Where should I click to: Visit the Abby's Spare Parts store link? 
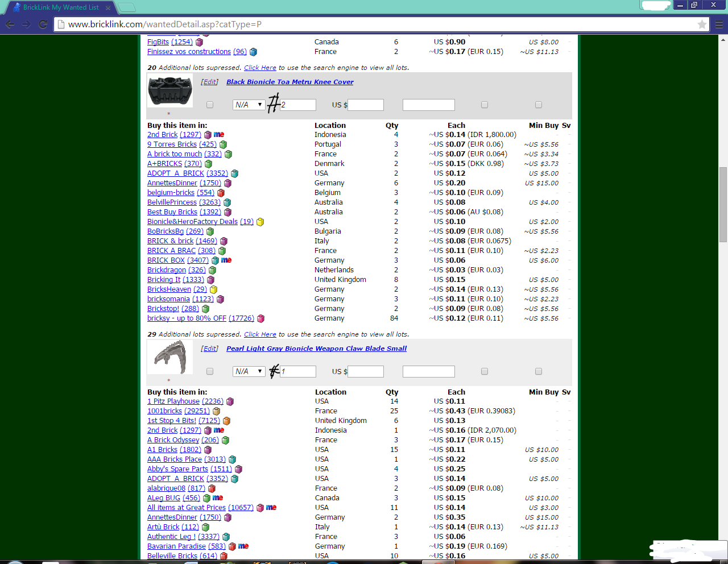(x=177, y=469)
